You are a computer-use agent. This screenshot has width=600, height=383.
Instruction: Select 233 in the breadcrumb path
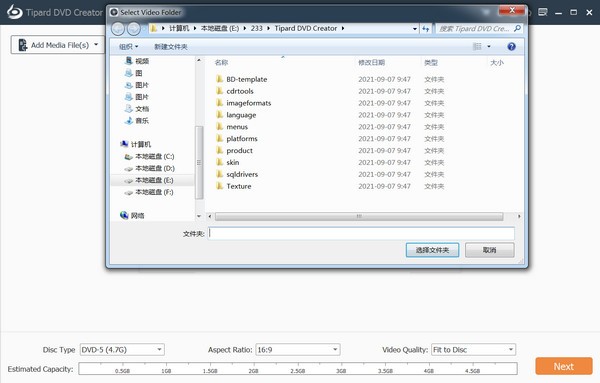tap(257, 28)
